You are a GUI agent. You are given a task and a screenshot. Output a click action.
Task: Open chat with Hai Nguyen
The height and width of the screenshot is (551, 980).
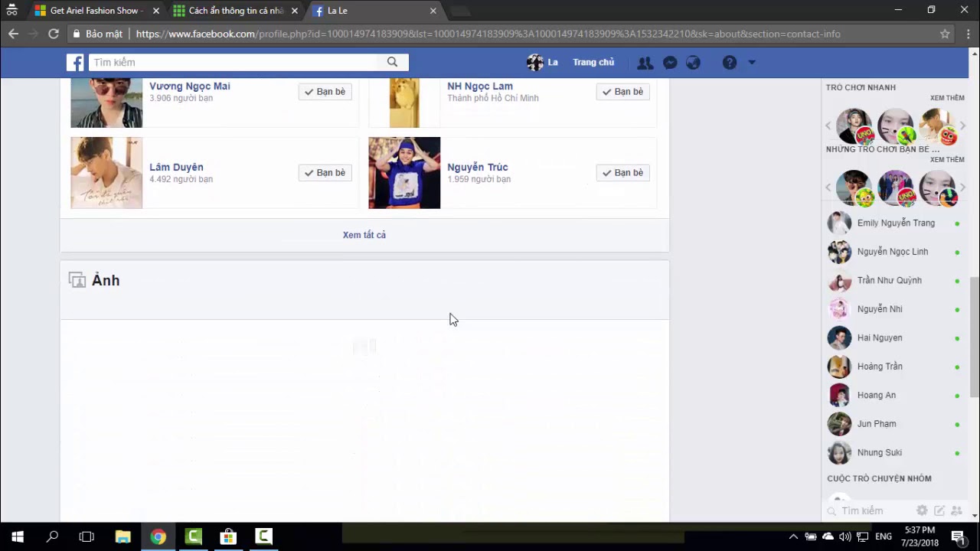[x=894, y=338]
